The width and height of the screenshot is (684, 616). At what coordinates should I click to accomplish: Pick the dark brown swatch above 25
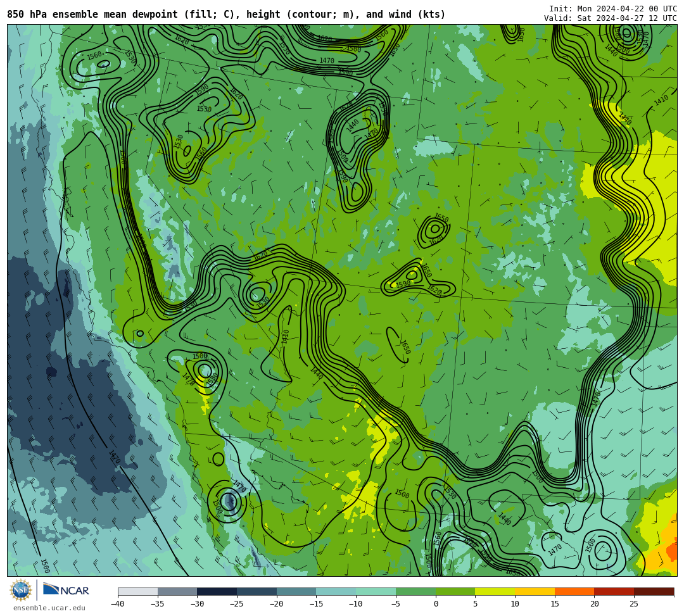(x=654, y=591)
